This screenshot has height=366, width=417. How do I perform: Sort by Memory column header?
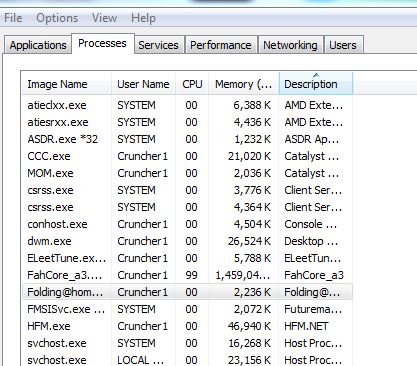click(244, 84)
